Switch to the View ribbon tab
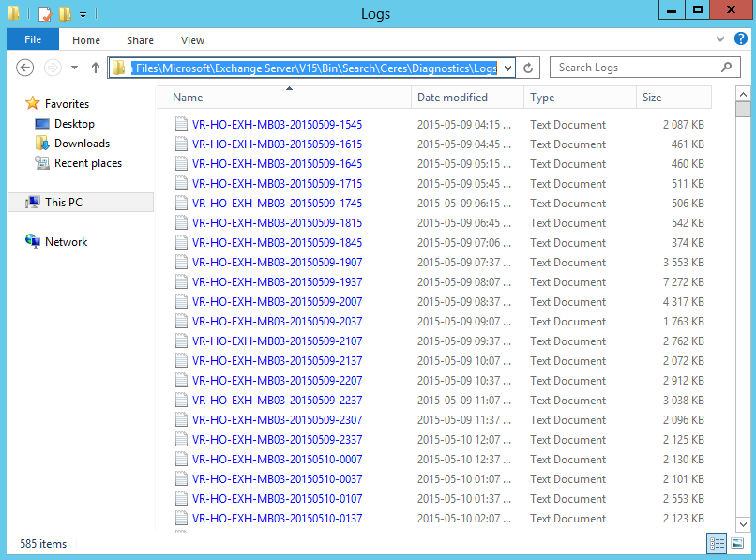The height and width of the screenshot is (560, 756). point(193,40)
